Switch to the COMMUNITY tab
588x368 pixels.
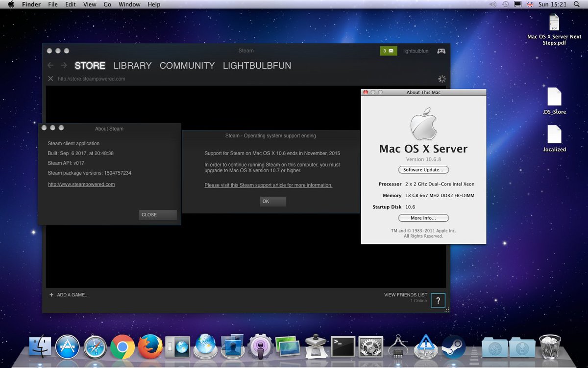tap(187, 65)
